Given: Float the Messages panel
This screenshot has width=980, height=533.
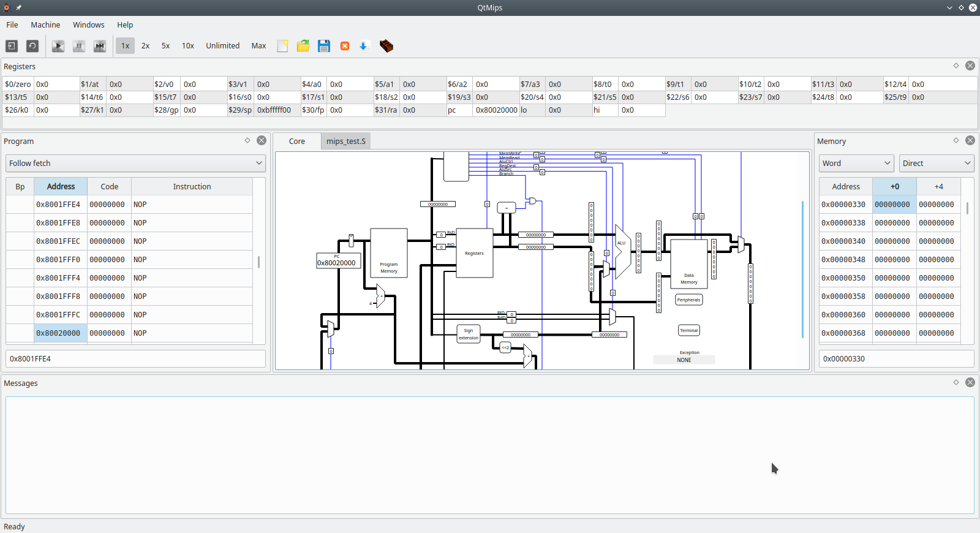Looking at the screenshot, I should point(956,382).
